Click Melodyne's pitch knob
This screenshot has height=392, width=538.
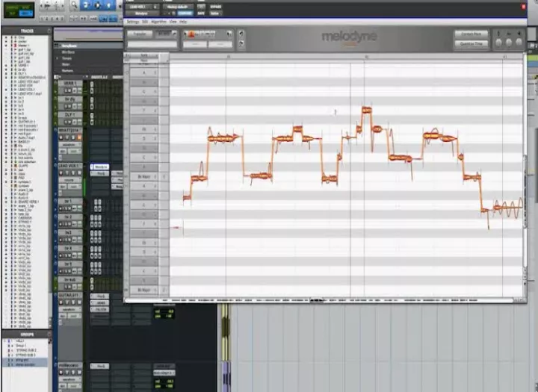pos(499,43)
